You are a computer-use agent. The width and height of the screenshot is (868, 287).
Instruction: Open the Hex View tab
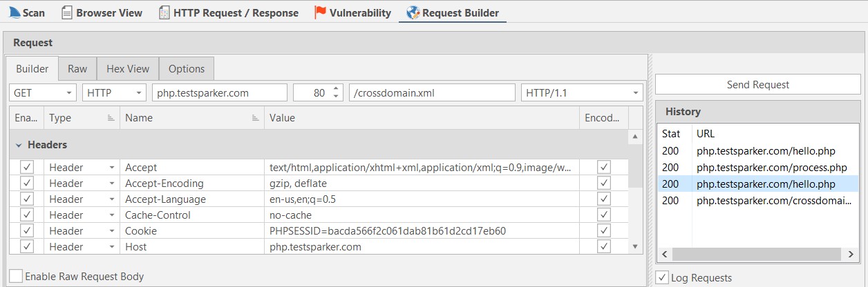[x=128, y=69]
